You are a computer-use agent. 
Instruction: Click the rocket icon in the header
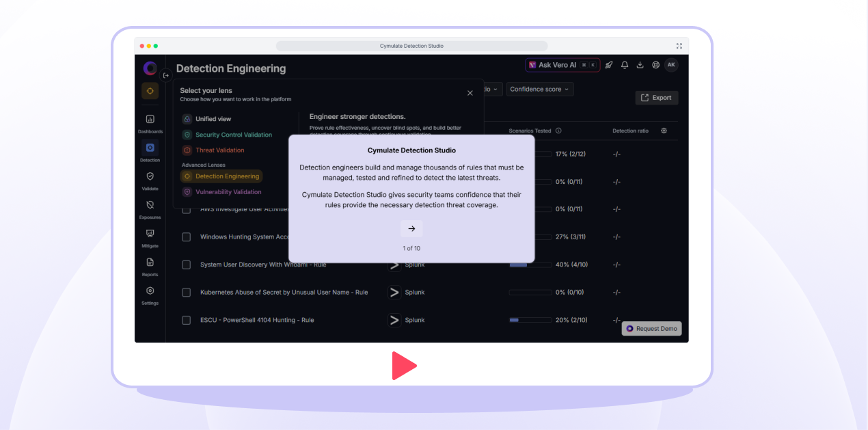pyautogui.click(x=609, y=65)
